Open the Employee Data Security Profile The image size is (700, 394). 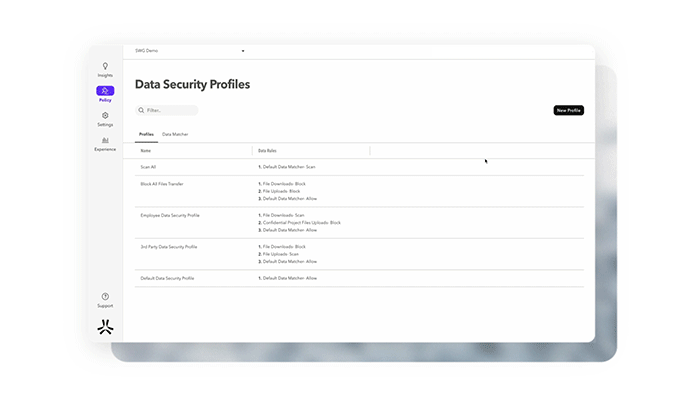[359, 223]
